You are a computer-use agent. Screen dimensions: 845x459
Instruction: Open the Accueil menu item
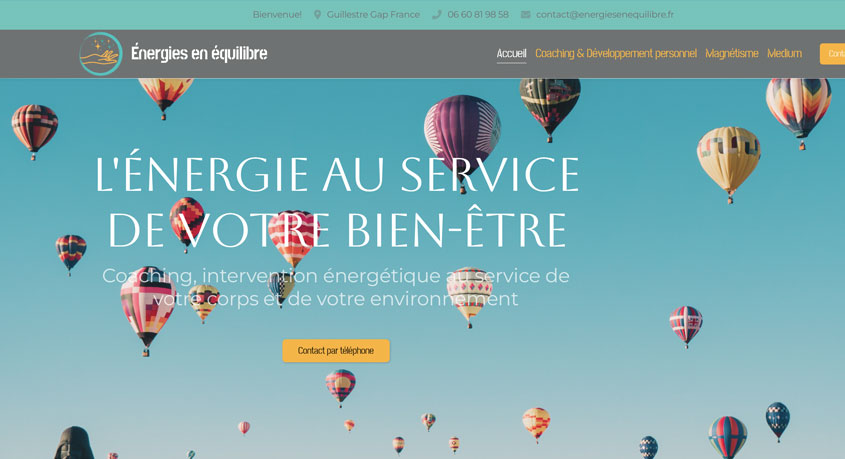[x=511, y=53]
